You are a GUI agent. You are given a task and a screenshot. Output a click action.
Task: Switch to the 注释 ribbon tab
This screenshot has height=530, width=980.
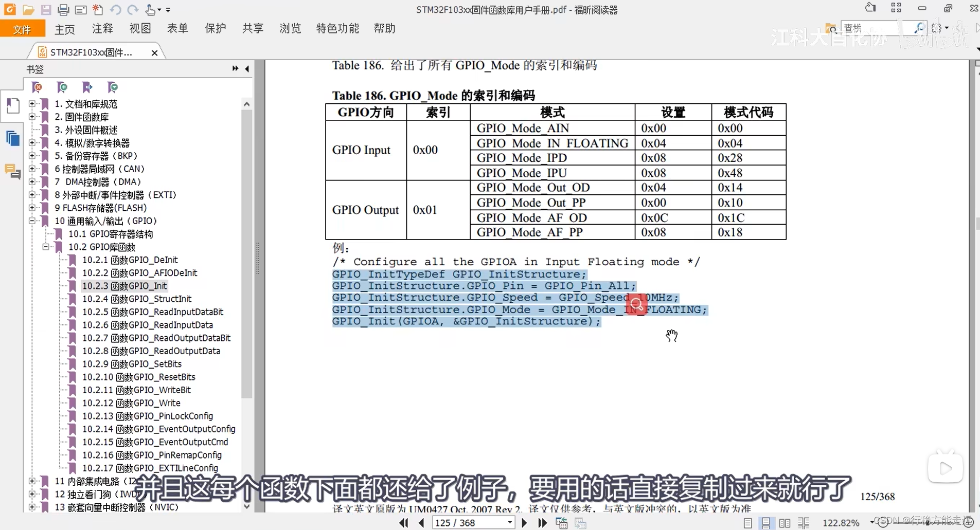tap(102, 28)
